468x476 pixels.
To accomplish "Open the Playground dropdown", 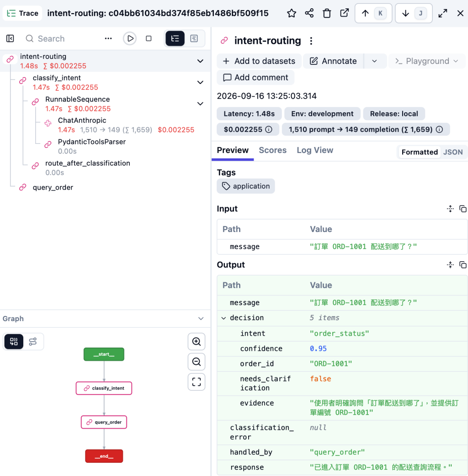I will click(427, 61).
